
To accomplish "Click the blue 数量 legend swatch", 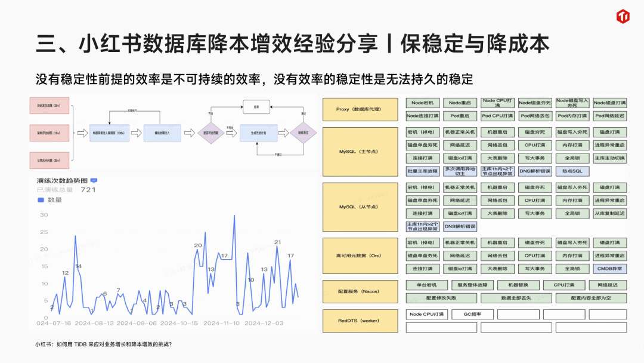I will [41, 200].
